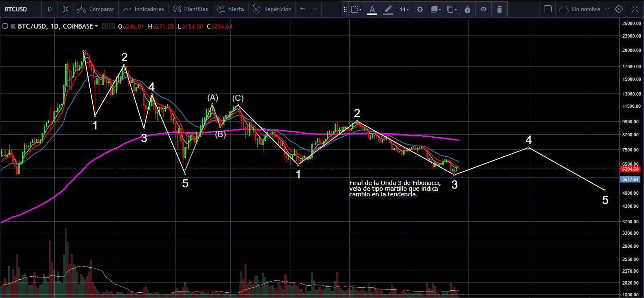Undo the last chart action
Viewport: 644px width, 298px height.
(303, 9)
